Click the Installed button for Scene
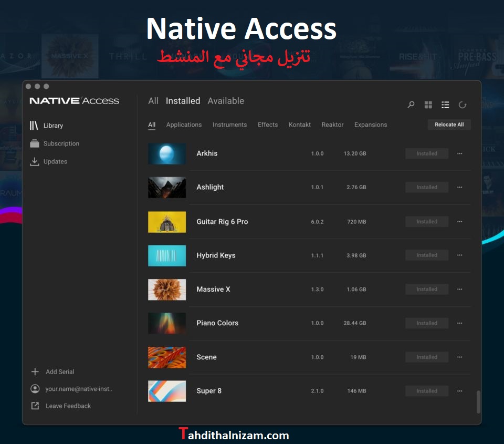504x444 pixels. 426,357
